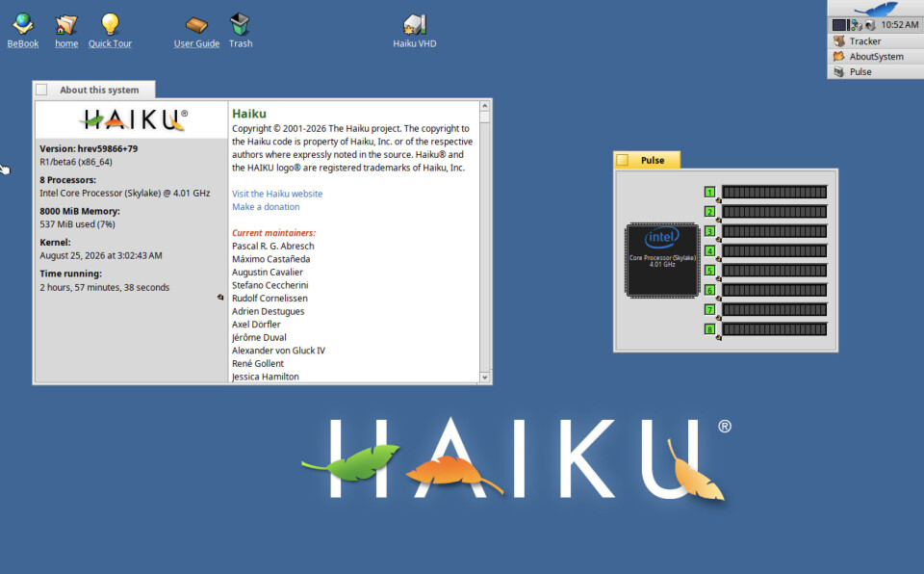Click the Intel Core Processor (Skylake) text

(x=125, y=193)
